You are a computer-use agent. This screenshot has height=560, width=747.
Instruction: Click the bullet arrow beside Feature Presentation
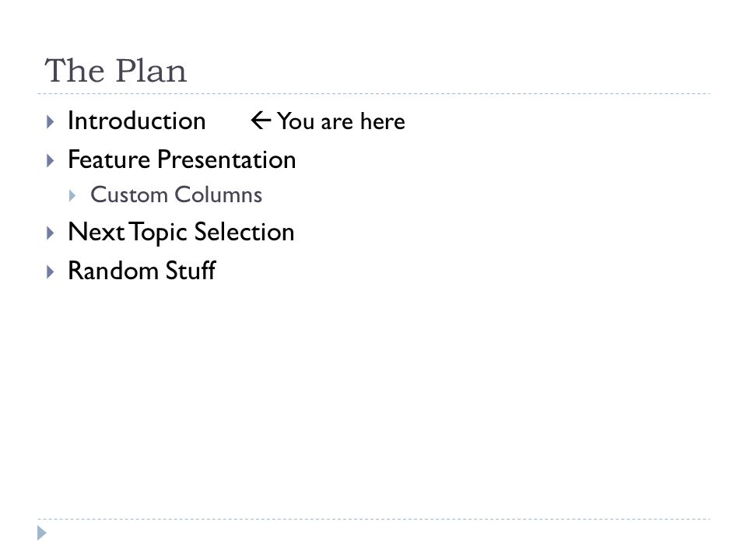pos(50,160)
